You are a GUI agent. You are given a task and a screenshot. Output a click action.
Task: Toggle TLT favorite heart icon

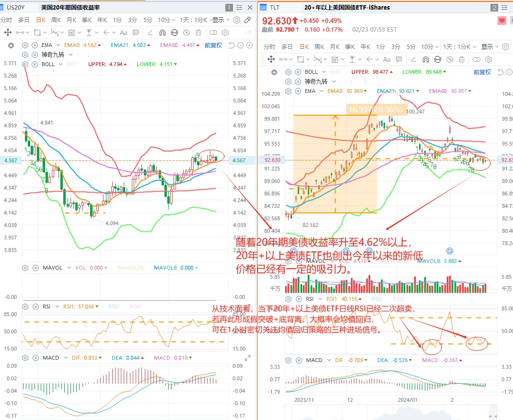[x=501, y=21]
